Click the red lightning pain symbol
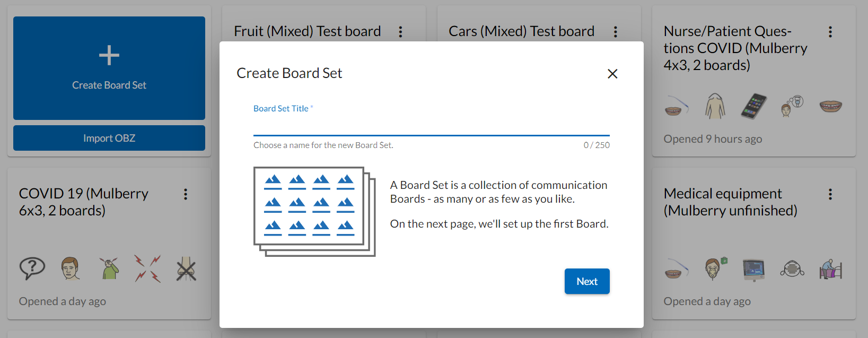This screenshot has width=868, height=338. point(147,268)
